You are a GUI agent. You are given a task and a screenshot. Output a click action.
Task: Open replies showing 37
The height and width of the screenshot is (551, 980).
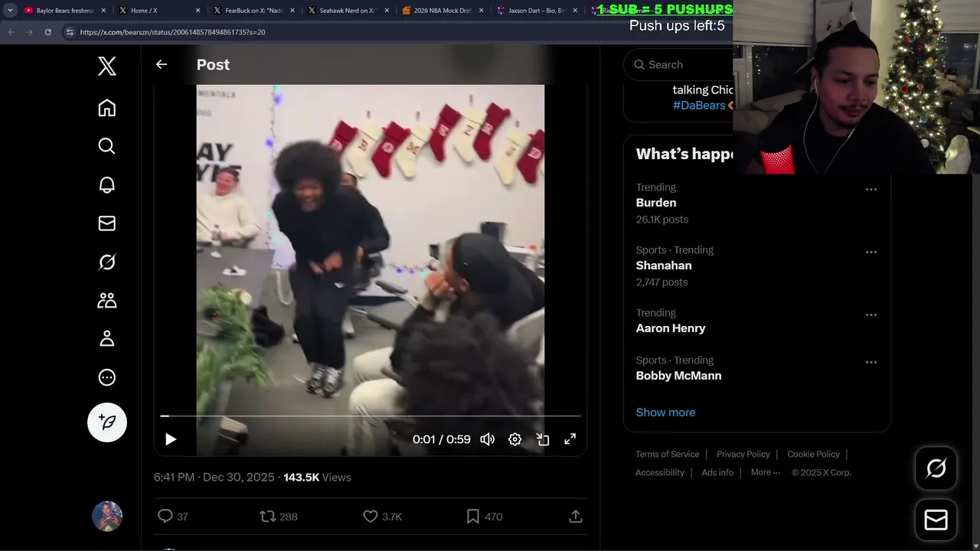(172, 517)
